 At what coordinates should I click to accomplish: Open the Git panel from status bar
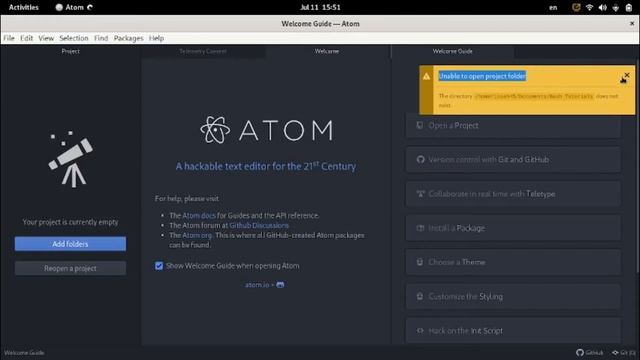[x=624, y=353]
